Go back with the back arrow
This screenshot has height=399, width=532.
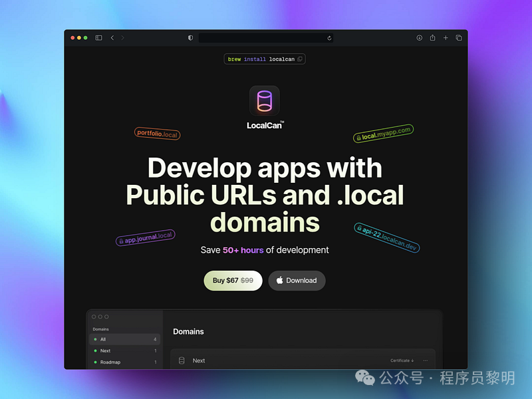click(x=112, y=38)
